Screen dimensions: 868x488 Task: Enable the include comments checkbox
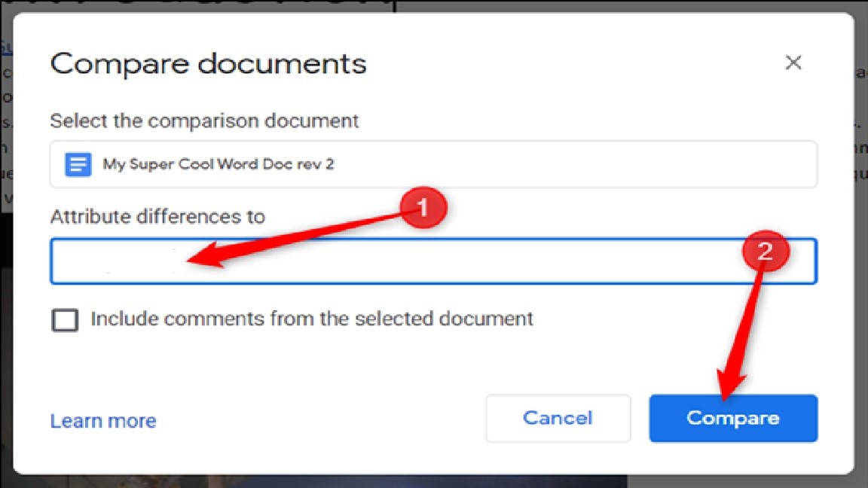65,319
